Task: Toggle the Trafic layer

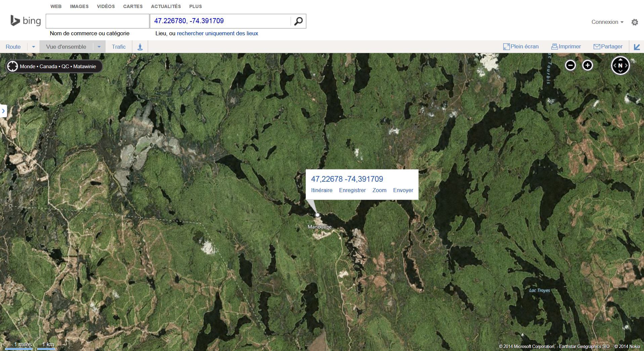Action: pos(119,47)
